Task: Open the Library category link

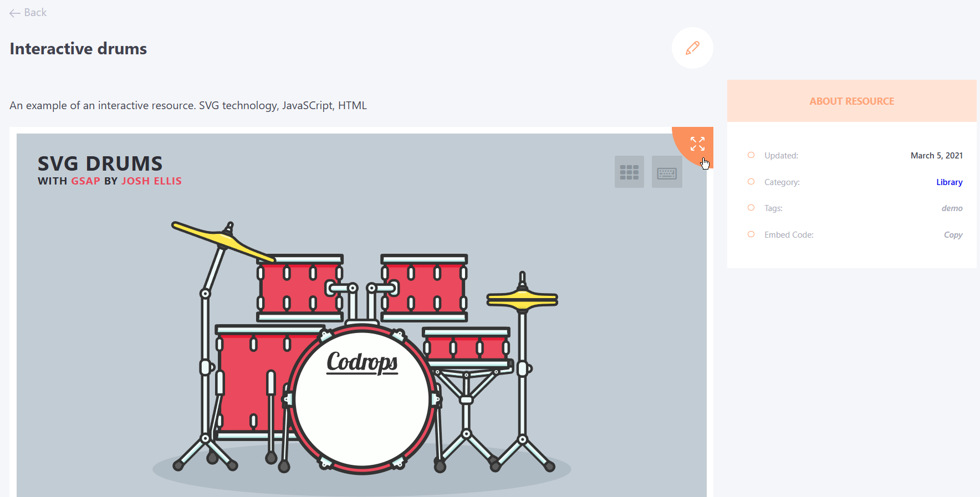Action: click(949, 182)
